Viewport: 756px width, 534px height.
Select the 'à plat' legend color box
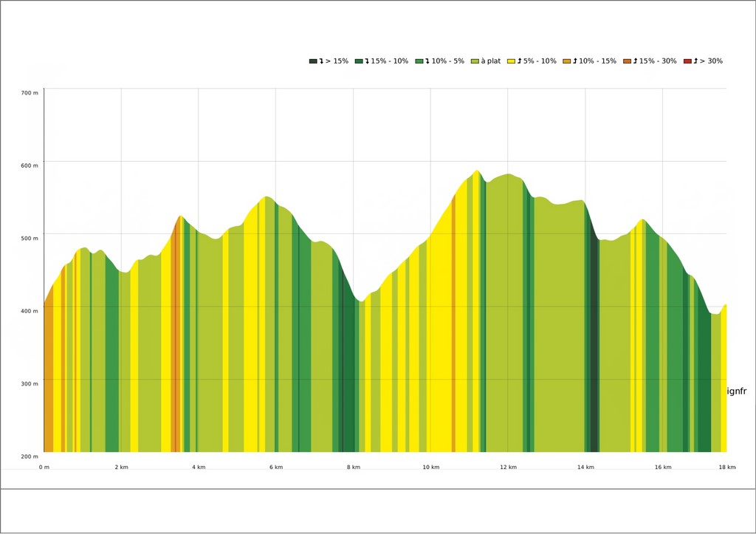(x=475, y=61)
